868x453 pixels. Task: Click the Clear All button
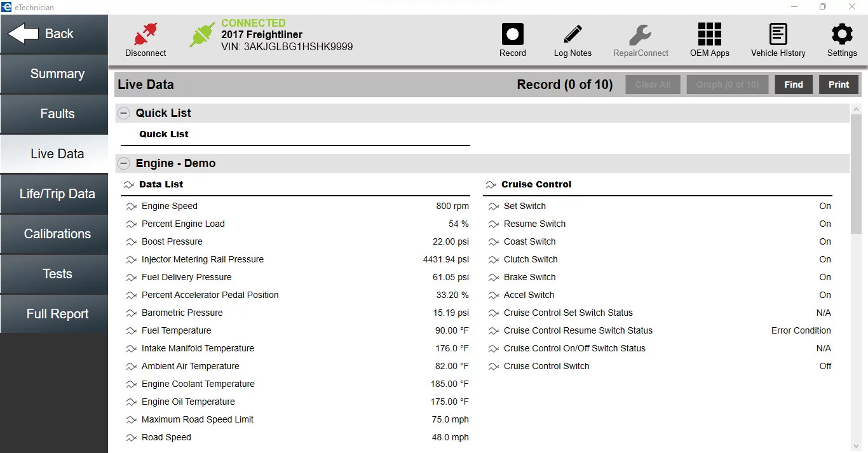tap(653, 85)
